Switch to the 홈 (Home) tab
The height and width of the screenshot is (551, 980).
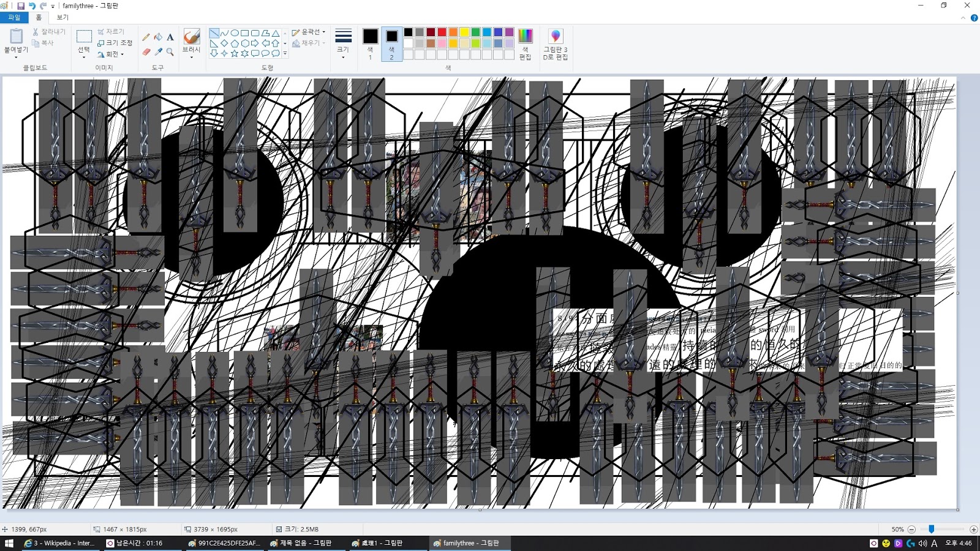pos(39,18)
